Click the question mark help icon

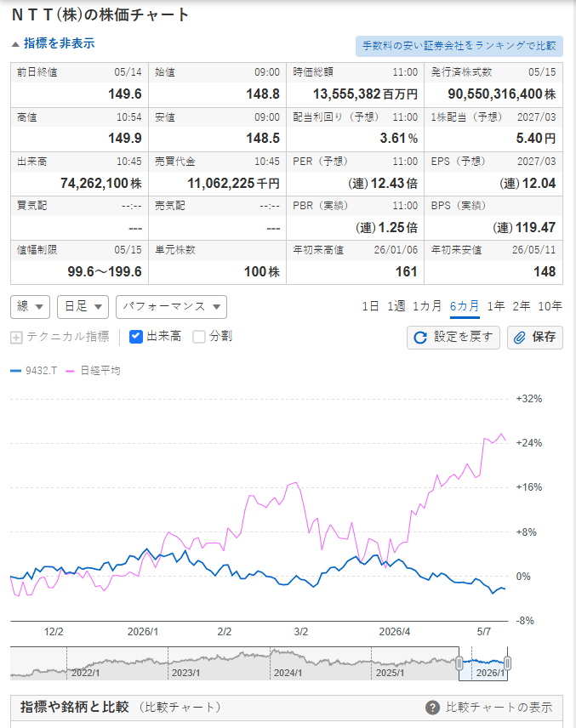(x=432, y=708)
